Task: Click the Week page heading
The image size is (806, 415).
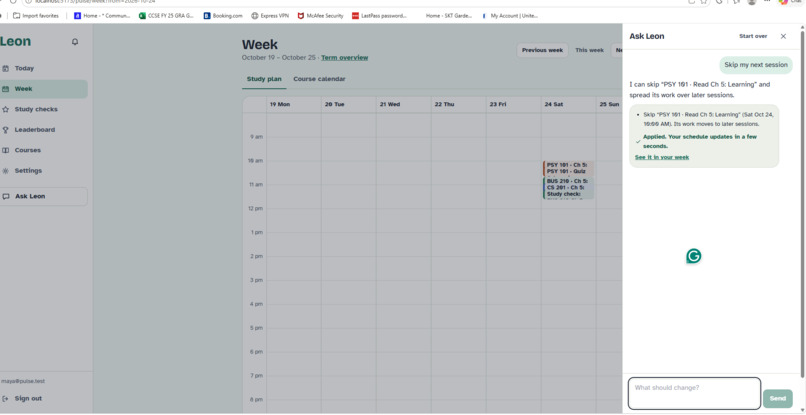Action: pos(260,45)
